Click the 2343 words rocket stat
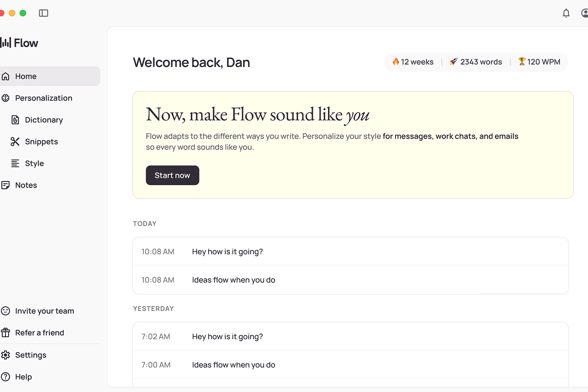The width and height of the screenshot is (588, 392). (475, 62)
